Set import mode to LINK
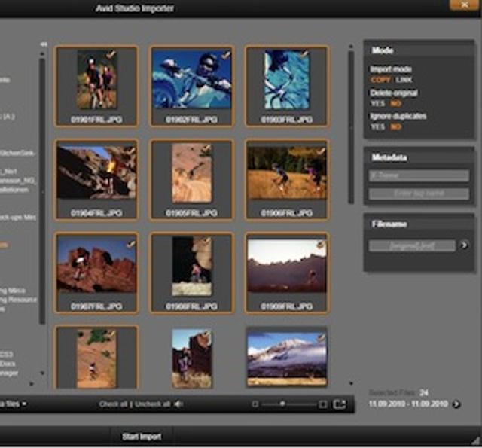The image size is (482, 448). [404, 80]
